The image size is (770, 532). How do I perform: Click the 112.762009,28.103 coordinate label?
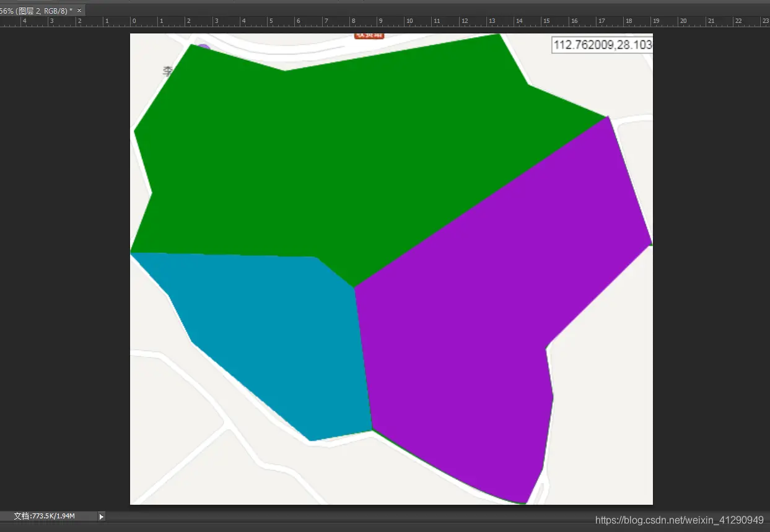602,45
